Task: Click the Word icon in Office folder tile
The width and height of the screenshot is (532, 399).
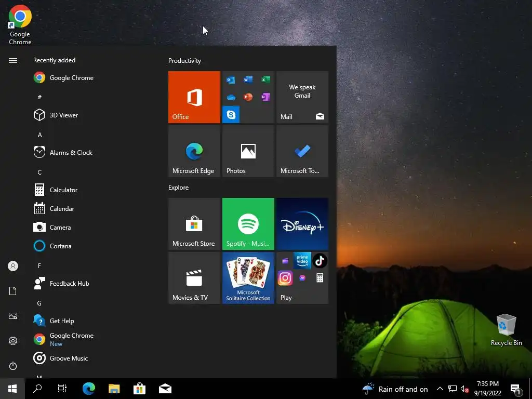Action: [248, 79]
